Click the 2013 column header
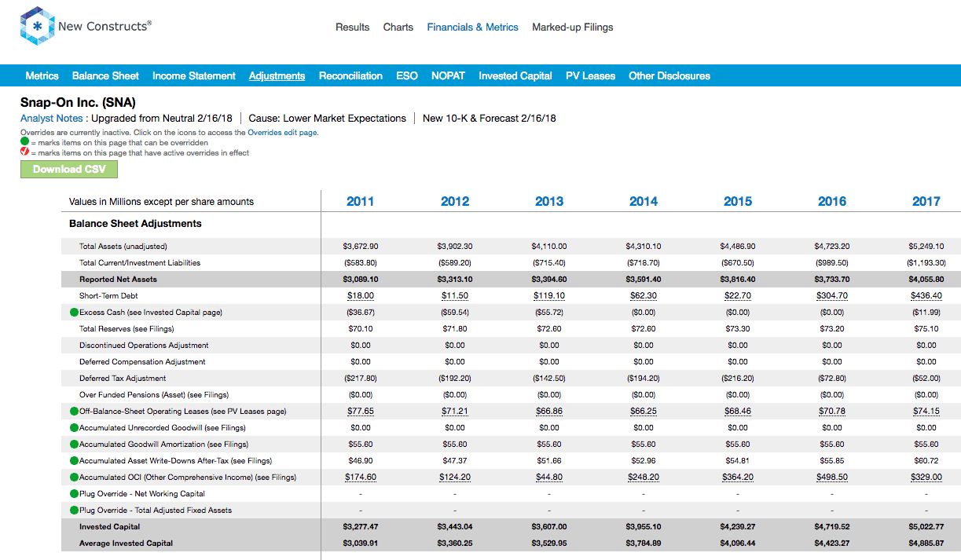961x560 pixels. click(549, 202)
